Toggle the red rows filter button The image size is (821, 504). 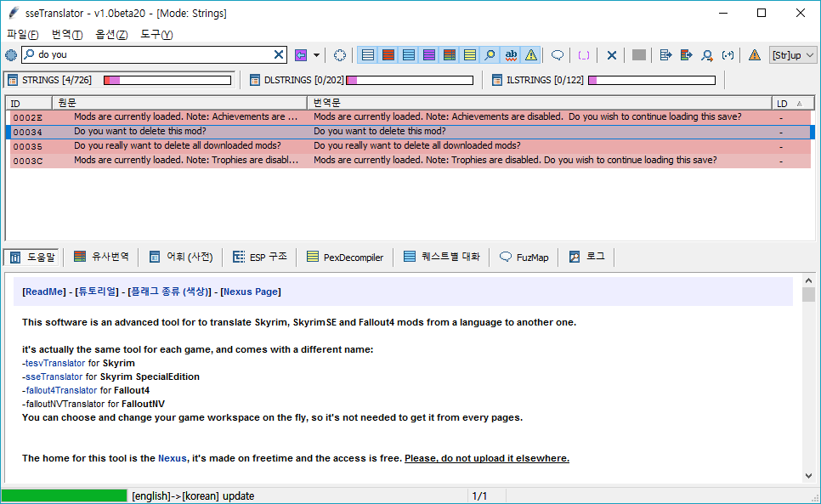(388, 55)
